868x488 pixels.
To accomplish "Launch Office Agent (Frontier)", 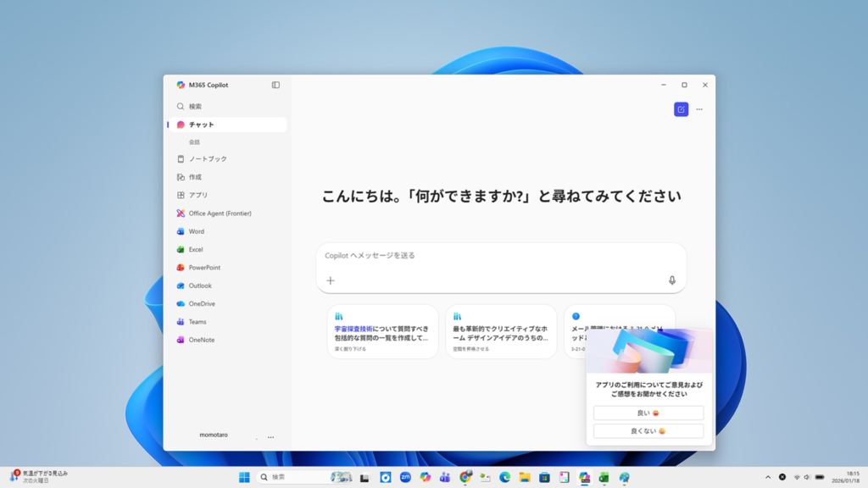I will 220,213.
